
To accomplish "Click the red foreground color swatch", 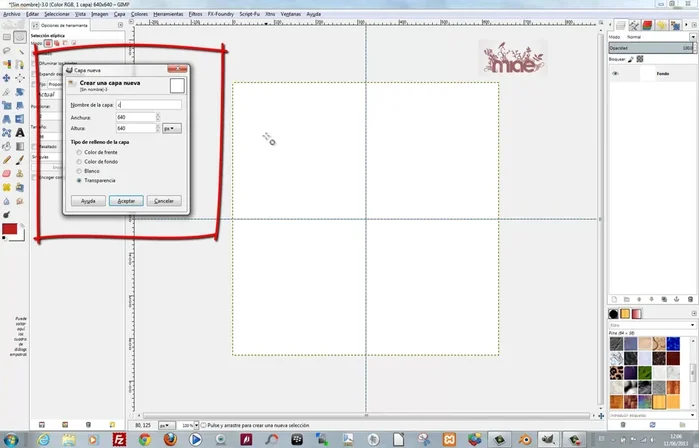I will [11, 230].
